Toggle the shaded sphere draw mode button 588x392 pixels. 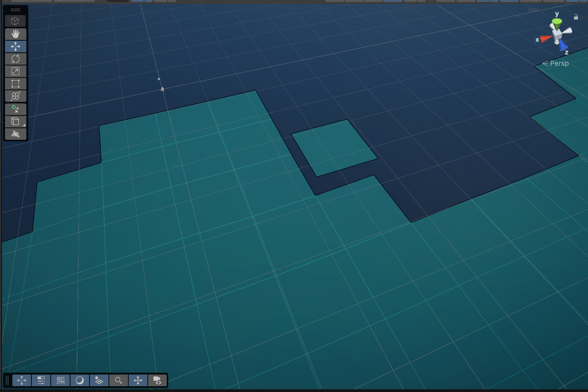tap(80, 380)
